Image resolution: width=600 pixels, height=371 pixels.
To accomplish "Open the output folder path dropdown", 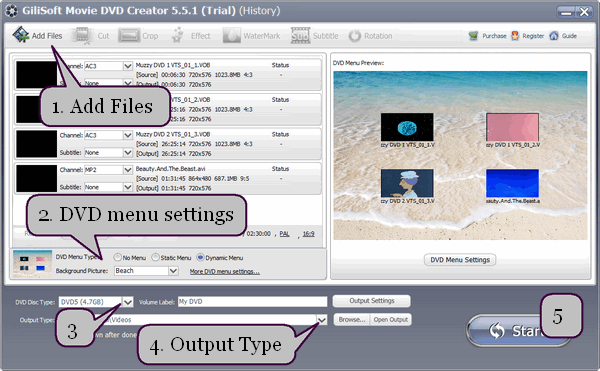I will (x=322, y=320).
